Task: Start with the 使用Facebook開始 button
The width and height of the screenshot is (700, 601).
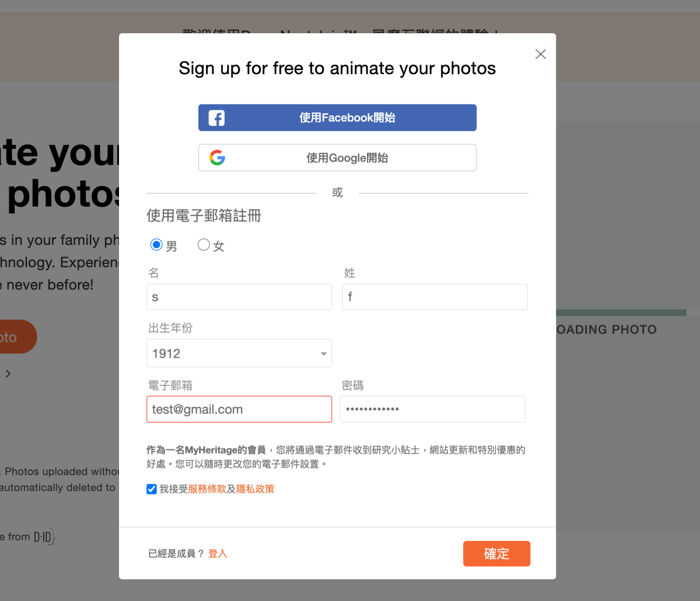Action: point(337,118)
